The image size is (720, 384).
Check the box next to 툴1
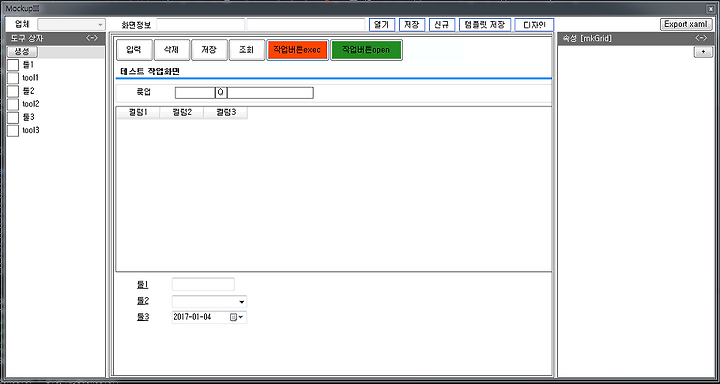pos(13,65)
